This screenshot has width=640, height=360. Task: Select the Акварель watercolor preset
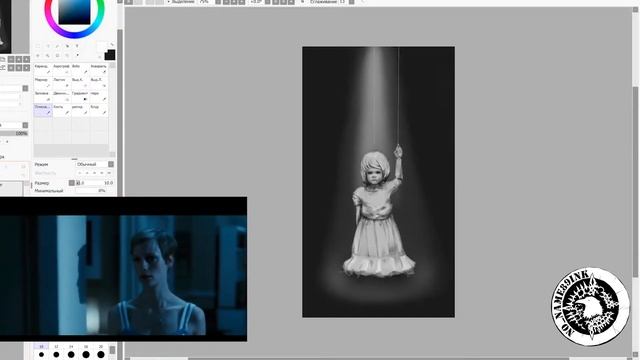[x=99, y=69]
